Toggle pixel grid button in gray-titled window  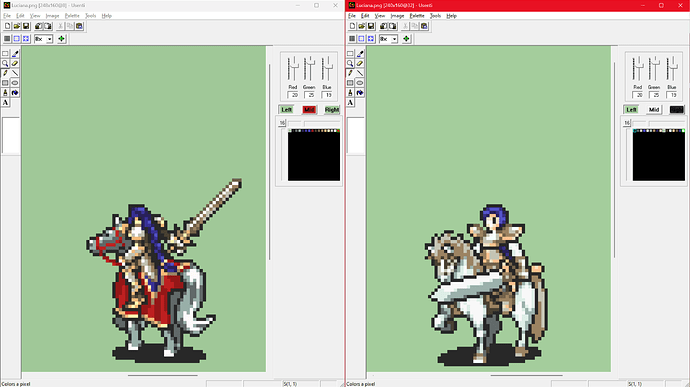coord(17,39)
